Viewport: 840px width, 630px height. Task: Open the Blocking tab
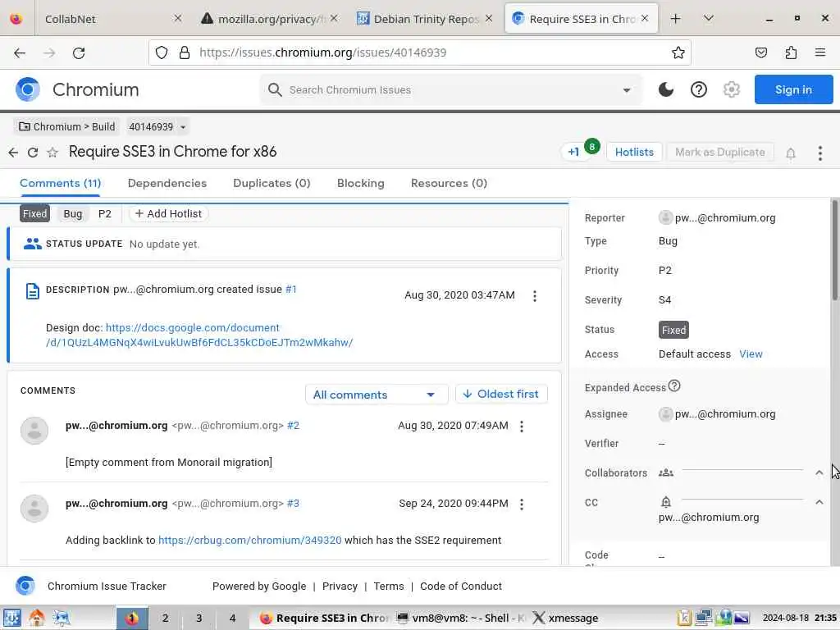[361, 183]
